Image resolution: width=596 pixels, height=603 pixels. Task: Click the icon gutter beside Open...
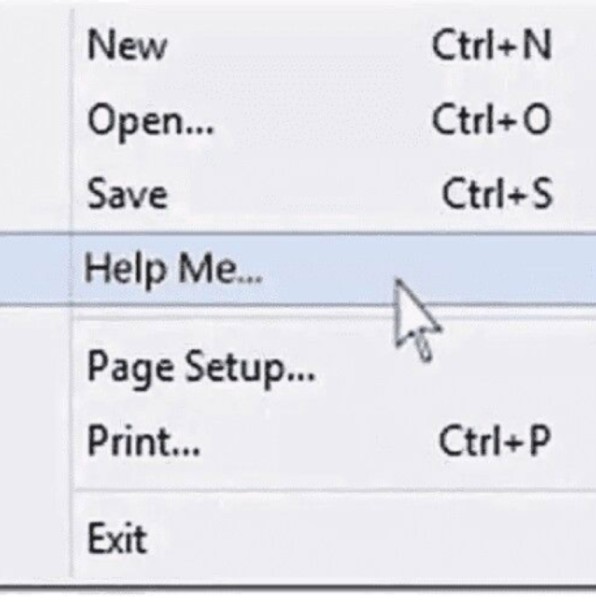pos(35,120)
